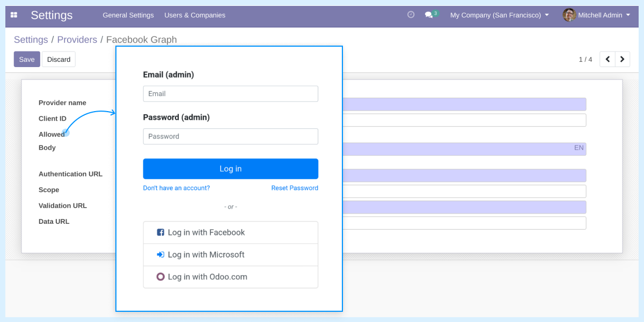Screen dimensions: 644x322
Task: Check activities using the clock icon
Action: (x=411, y=15)
